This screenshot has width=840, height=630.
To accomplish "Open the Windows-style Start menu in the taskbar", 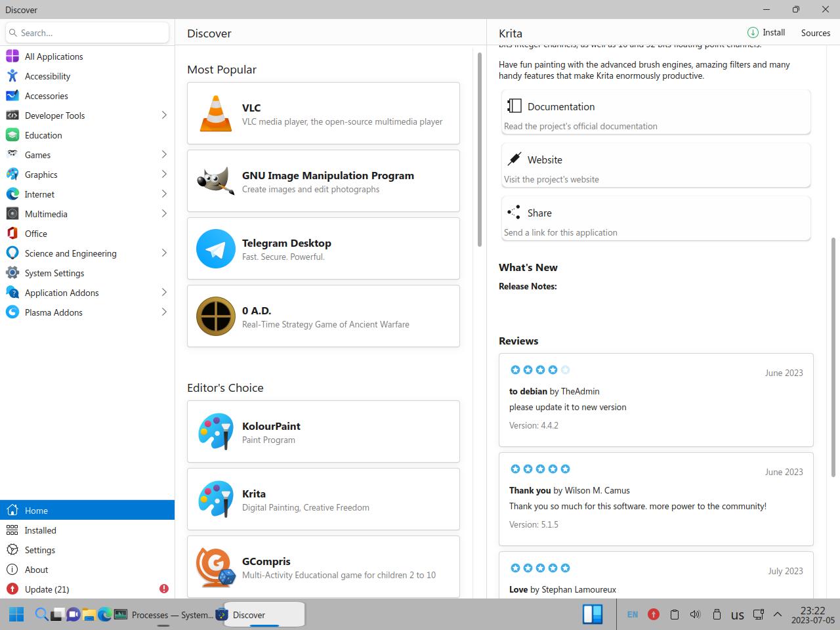I will click(16, 615).
